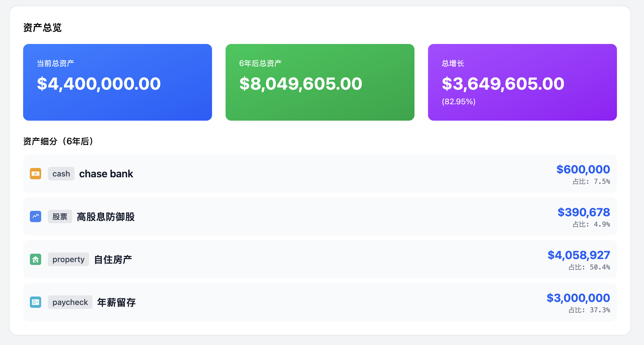Click the orange cash icon for chase bank

(36, 174)
